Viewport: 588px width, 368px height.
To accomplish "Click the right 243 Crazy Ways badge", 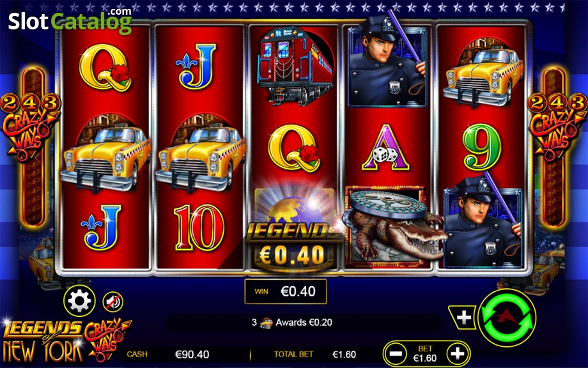I will coord(557,127).
